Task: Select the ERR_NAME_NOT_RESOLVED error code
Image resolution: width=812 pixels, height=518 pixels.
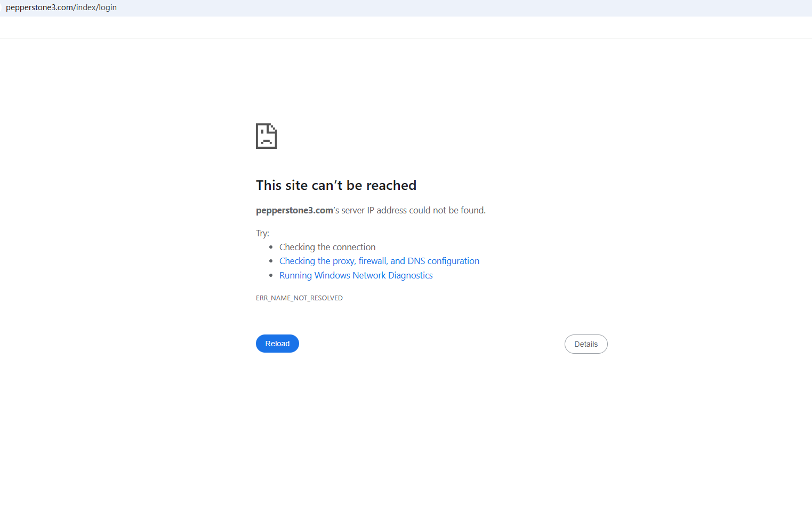Action: (x=299, y=298)
